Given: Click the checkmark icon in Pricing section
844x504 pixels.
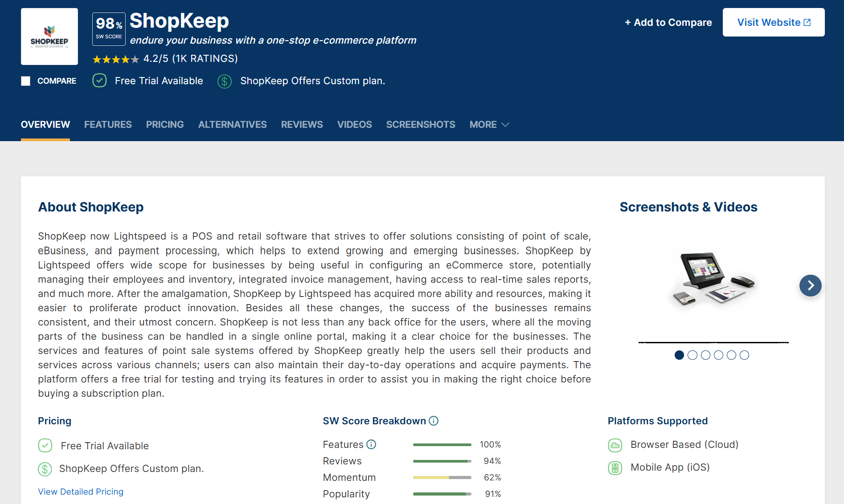Looking at the screenshot, I should (x=45, y=445).
